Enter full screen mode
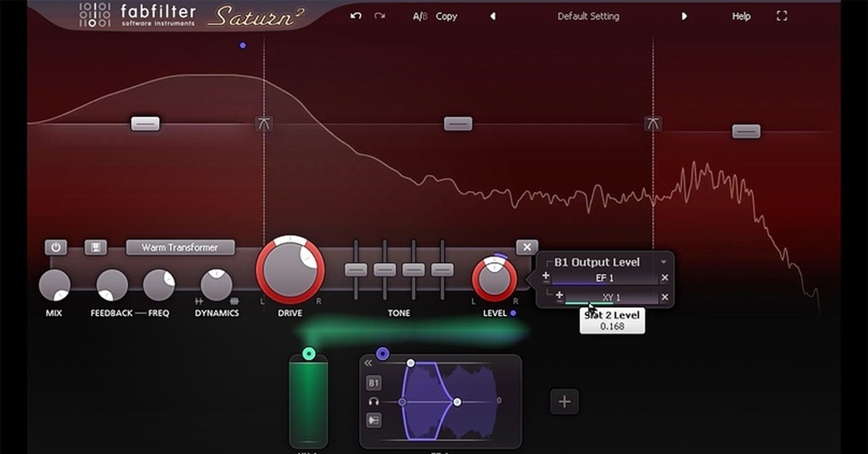 [781, 16]
